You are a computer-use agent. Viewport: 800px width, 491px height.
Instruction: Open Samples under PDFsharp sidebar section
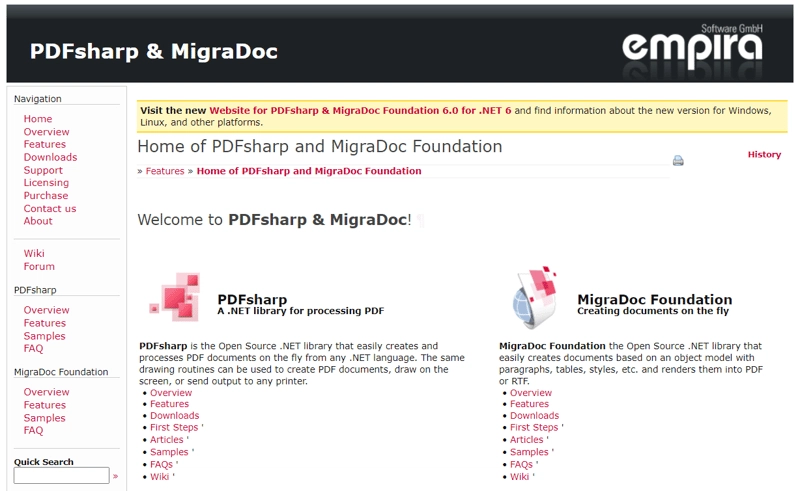point(44,336)
